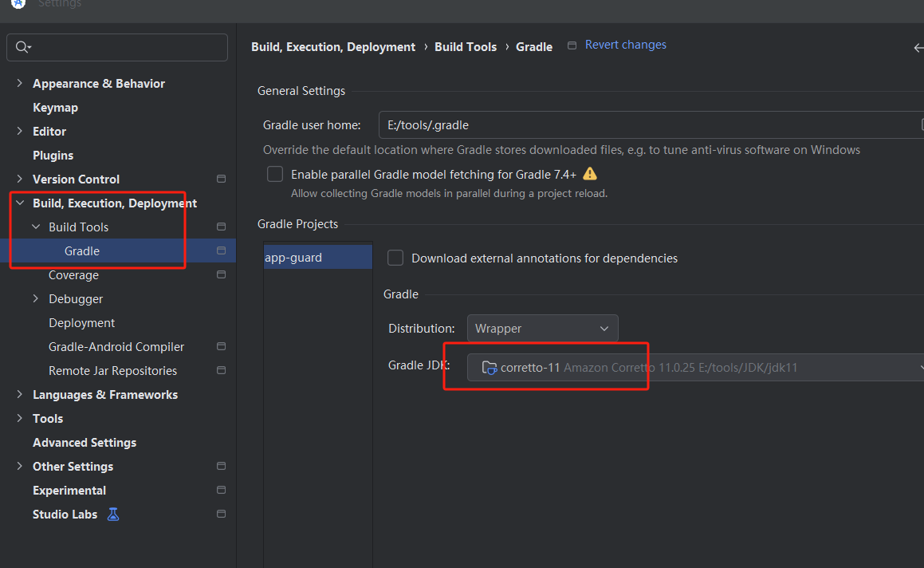
Task: Click the project-level icon beside Other Settings
Action: pyautogui.click(x=221, y=466)
